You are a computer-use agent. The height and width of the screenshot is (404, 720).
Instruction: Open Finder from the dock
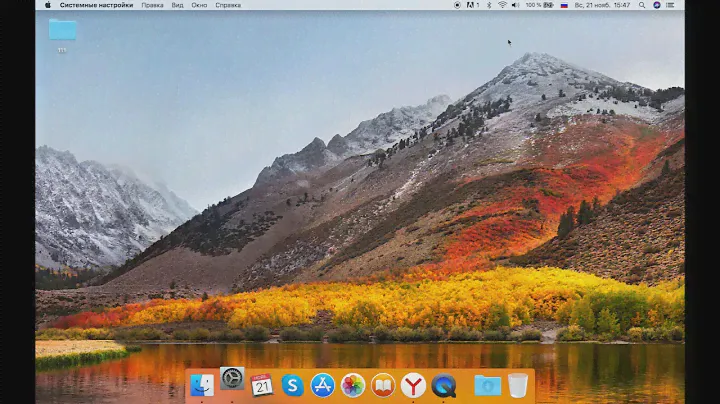203,385
